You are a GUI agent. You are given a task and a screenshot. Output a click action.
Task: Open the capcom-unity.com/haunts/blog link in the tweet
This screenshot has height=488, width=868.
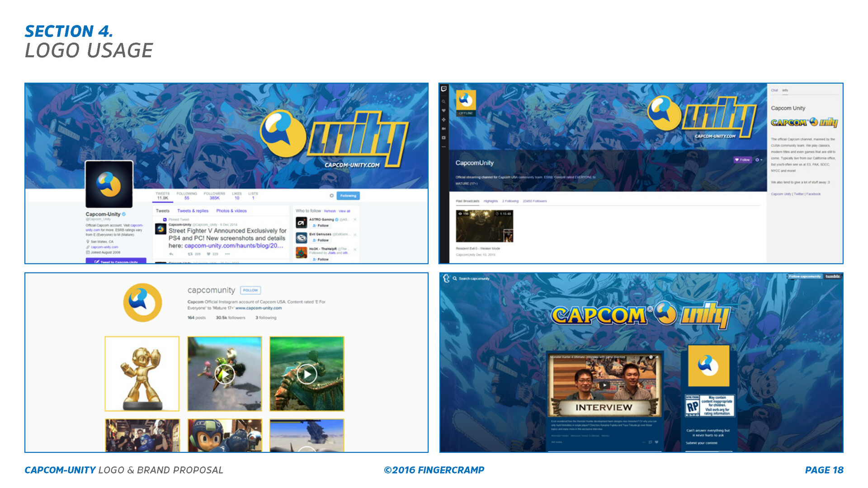pos(233,246)
